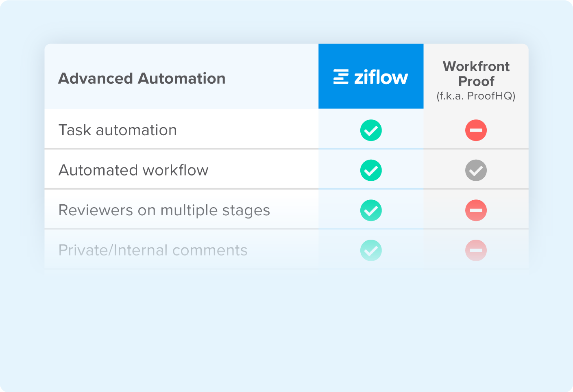Click faded red minus for Private/Internal comments
Image resolution: width=573 pixels, height=392 pixels.
(x=476, y=250)
